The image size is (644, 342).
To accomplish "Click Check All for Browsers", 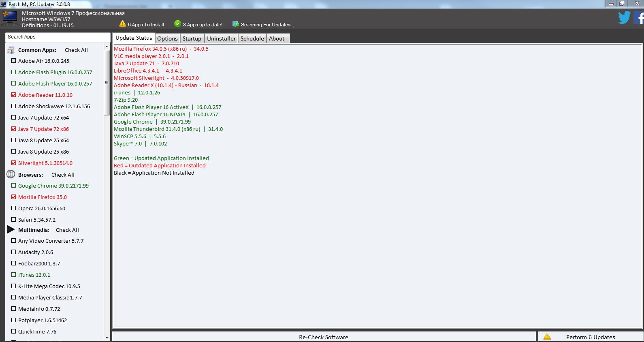I will coord(63,175).
